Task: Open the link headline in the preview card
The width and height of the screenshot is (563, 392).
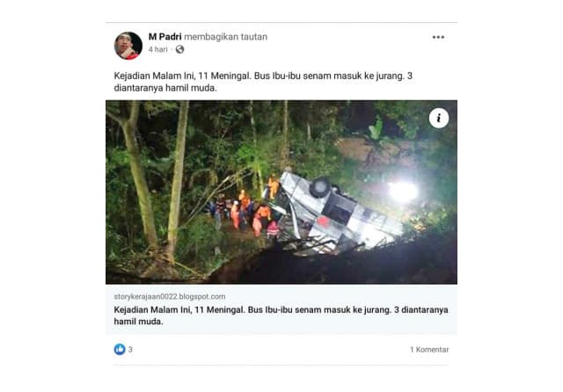Action: [x=281, y=316]
